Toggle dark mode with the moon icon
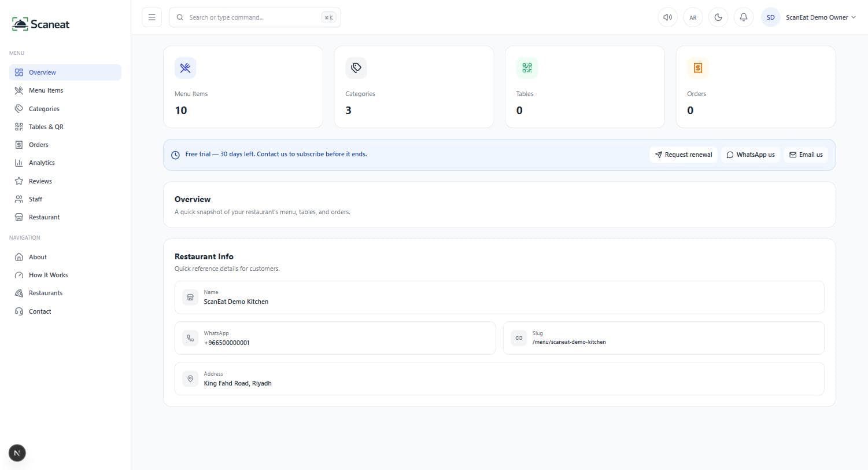868x470 pixels. pyautogui.click(x=718, y=17)
